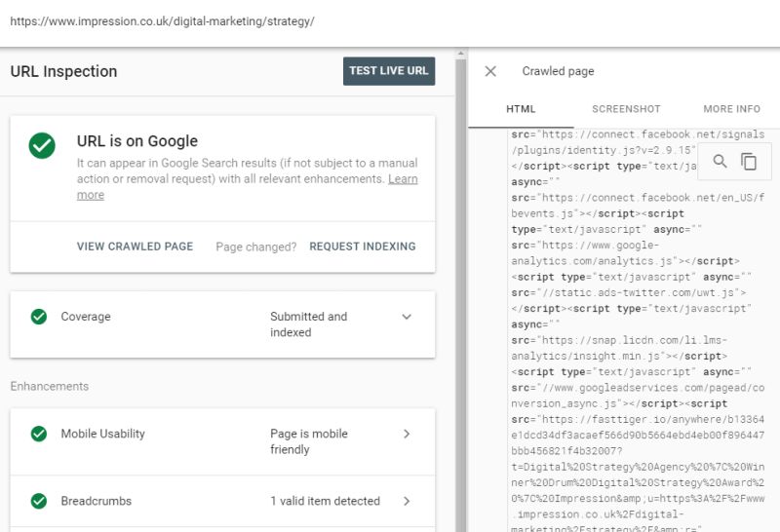The height and width of the screenshot is (532, 780).
Task: Click the snap.licdn.com code line
Action: tap(619, 348)
